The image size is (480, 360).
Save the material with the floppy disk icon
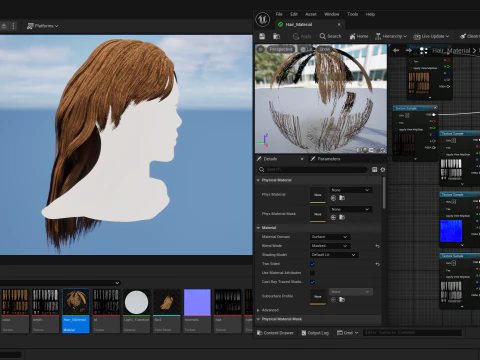coord(262,36)
